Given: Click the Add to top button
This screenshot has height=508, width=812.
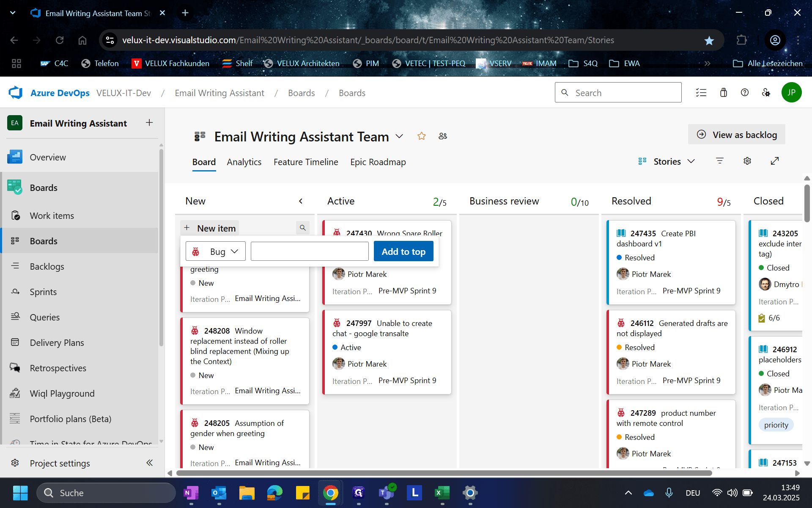Looking at the screenshot, I should [x=403, y=251].
